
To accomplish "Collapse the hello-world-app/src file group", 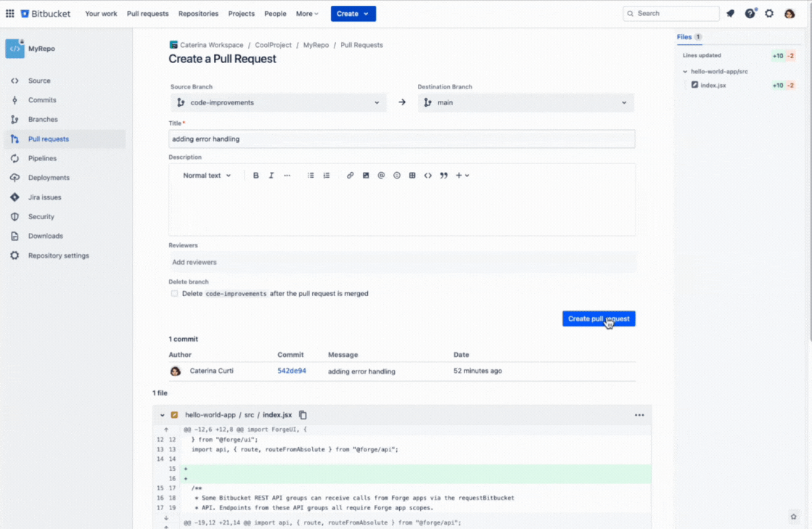I will pos(685,71).
